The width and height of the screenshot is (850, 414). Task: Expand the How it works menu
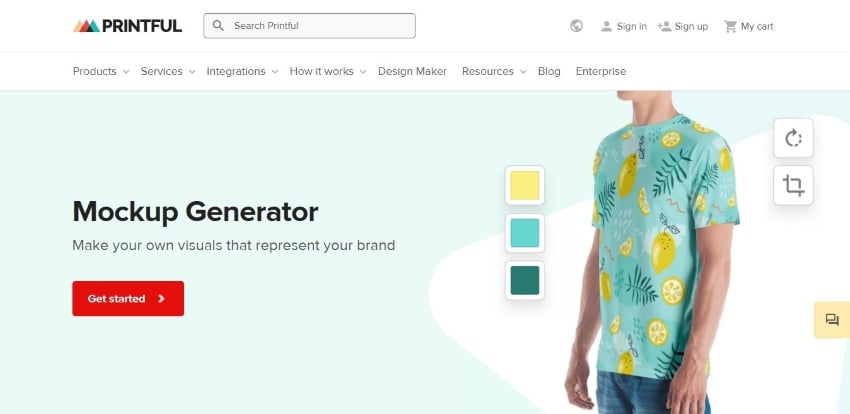coord(327,72)
